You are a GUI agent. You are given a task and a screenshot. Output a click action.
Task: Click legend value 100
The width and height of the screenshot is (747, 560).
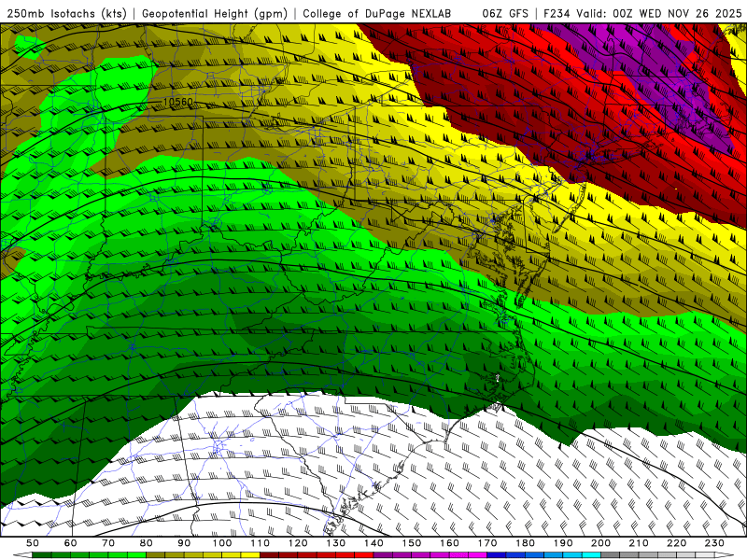[222, 543]
